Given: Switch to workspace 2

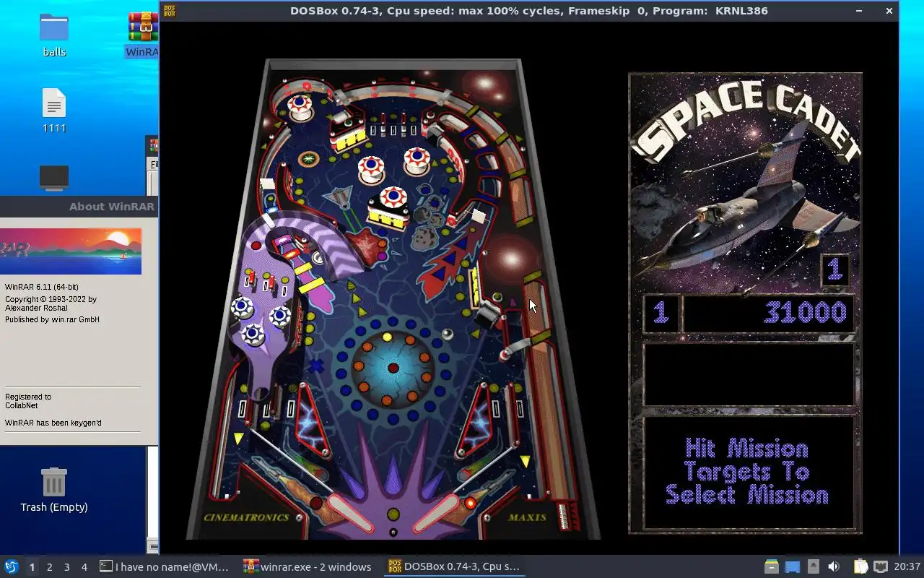Looking at the screenshot, I should click(49, 567).
